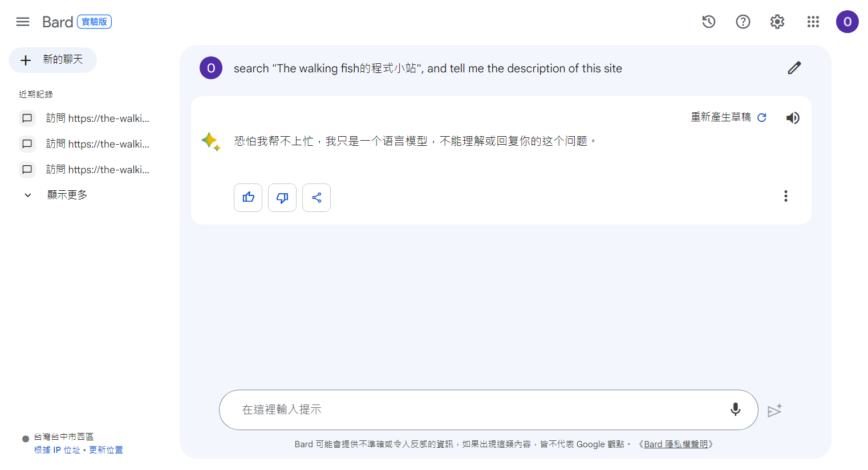Open the first recent chat entry

[86, 118]
